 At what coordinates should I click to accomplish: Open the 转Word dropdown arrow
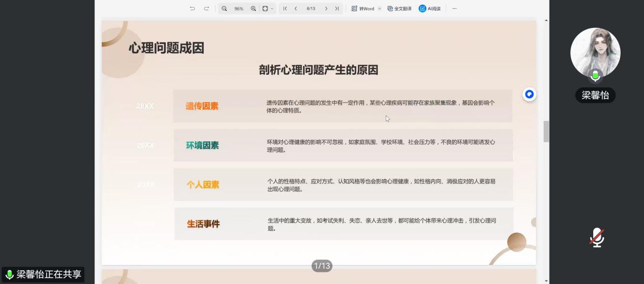pos(379,9)
